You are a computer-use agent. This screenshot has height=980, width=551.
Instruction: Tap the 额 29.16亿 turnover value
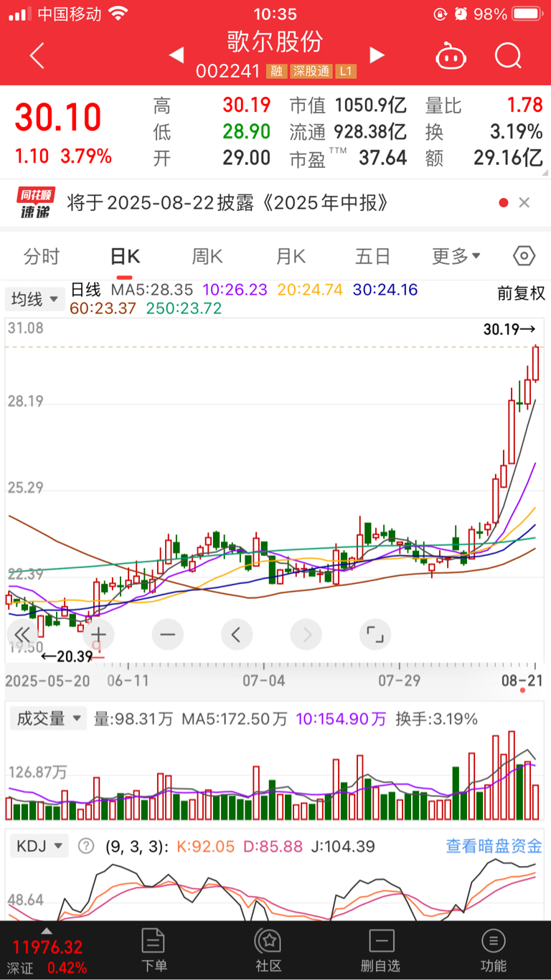[484, 158]
